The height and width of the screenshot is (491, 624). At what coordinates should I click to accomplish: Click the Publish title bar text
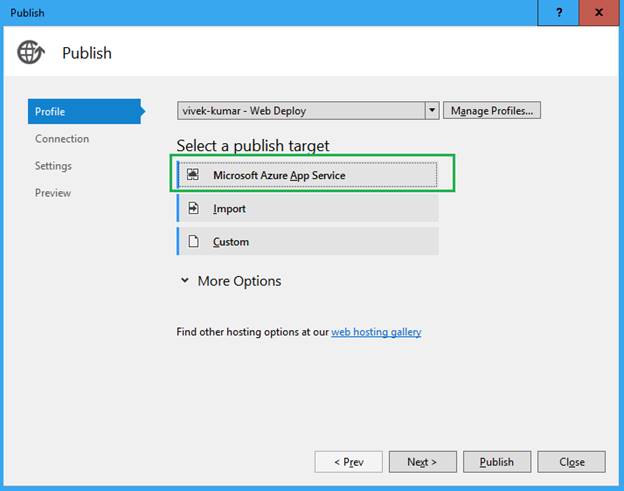(27, 13)
